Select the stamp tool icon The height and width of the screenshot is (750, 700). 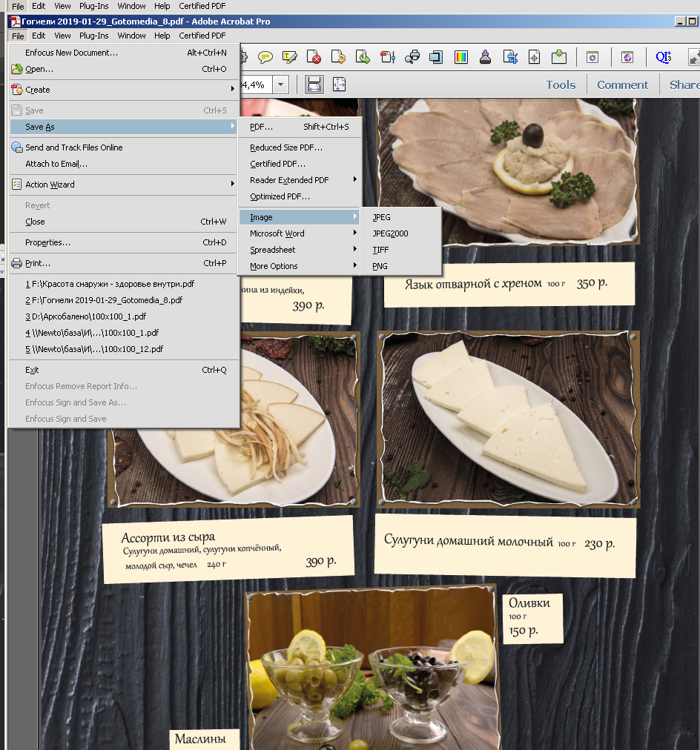click(485, 57)
